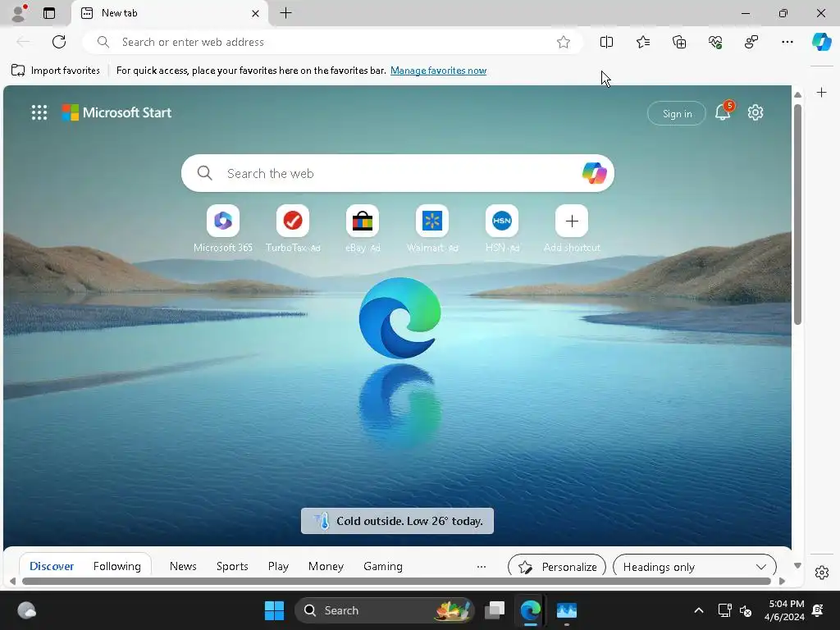Image resolution: width=840 pixels, height=630 pixels.
Task: Click the vertical scrollbar down arrow
Action: [797, 566]
